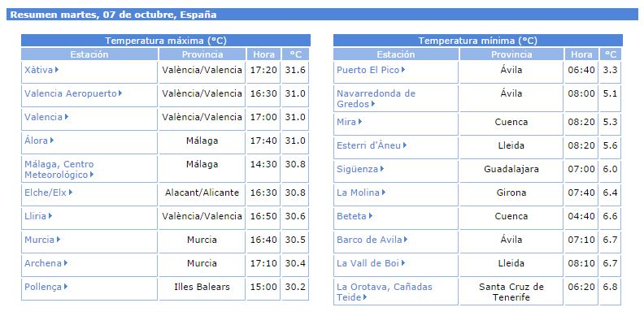Open the La Vall de Boi link
The height and width of the screenshot is (316, 644).
coord(368,263)
